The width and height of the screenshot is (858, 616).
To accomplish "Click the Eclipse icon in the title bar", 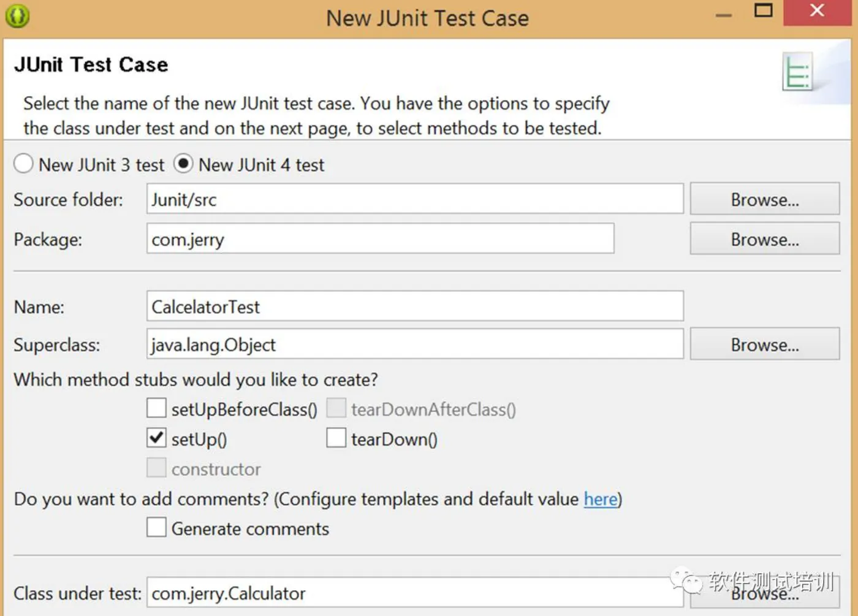I will pyautogui.click(x=17, y=15).
